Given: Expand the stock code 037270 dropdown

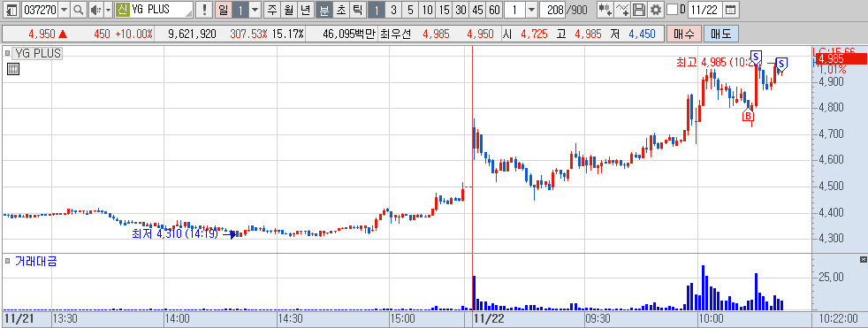Looking at the screenshot, I should coord(65,10).
